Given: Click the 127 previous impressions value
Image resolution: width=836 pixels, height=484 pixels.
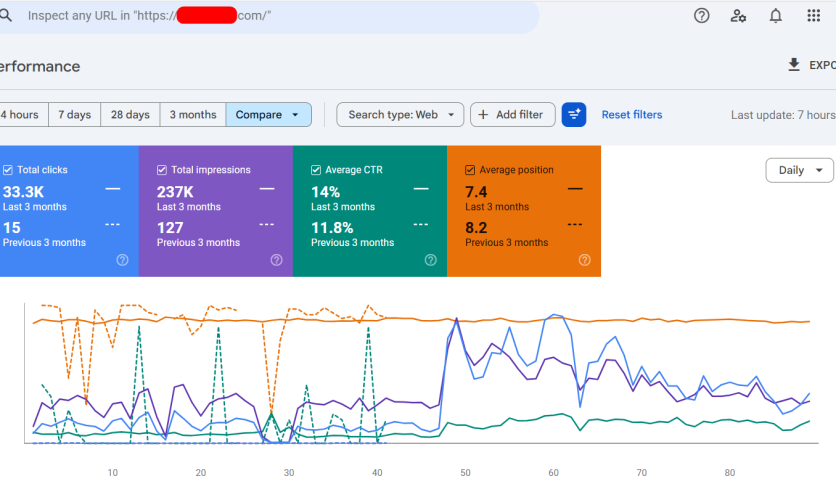Looking at the screenshot, I should (x=170, y=228).
